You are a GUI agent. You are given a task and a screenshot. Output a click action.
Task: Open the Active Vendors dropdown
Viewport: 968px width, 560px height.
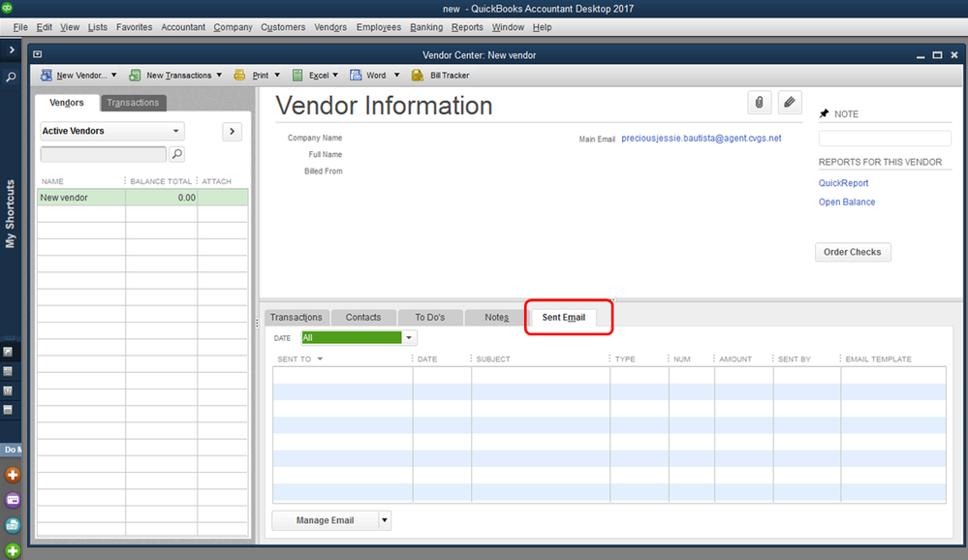pyautogui.click(x=111, y=131)
